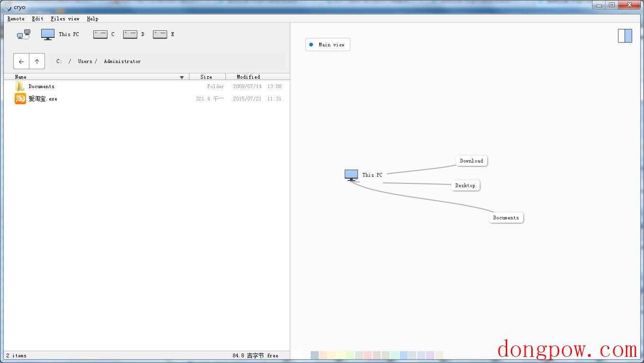
Task: Click the 2 items status text
Action: pos(16,355)
